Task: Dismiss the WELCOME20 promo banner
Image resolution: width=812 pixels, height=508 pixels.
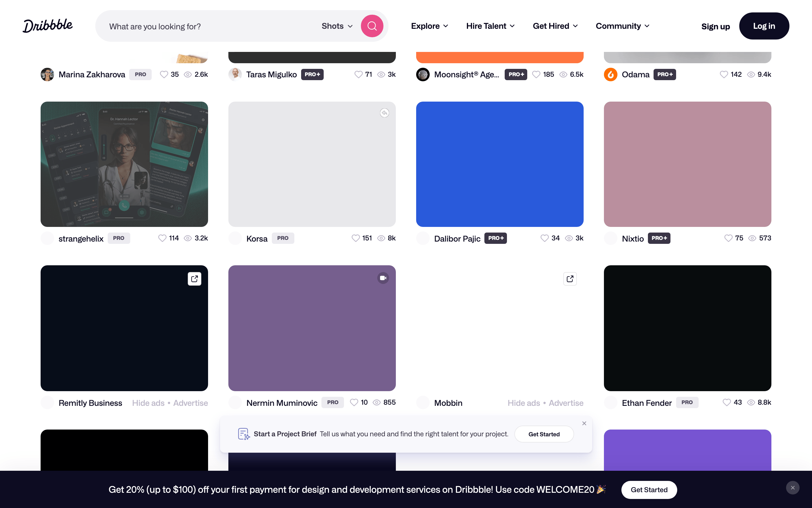Action: [793, 487]
